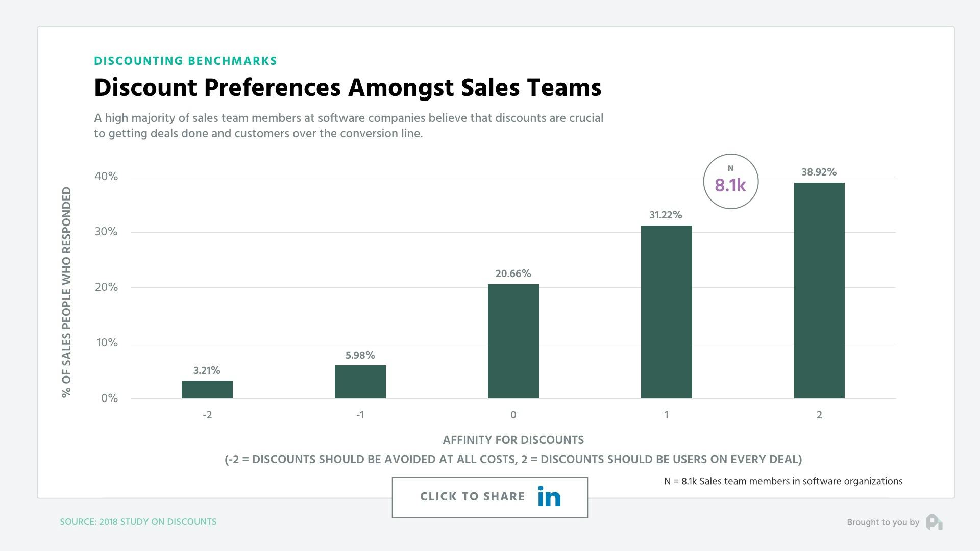980x551 pixels.
Task: Toggle the 2 affinity category label
Action: click(x=819, y=415)
